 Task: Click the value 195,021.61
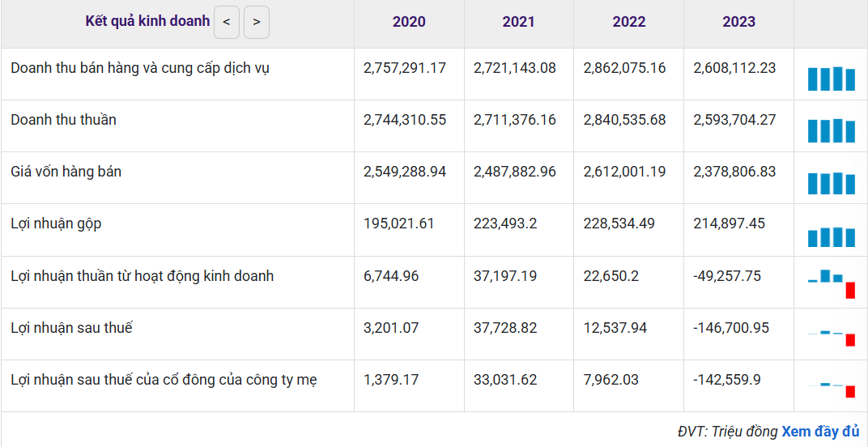point(399,223)
